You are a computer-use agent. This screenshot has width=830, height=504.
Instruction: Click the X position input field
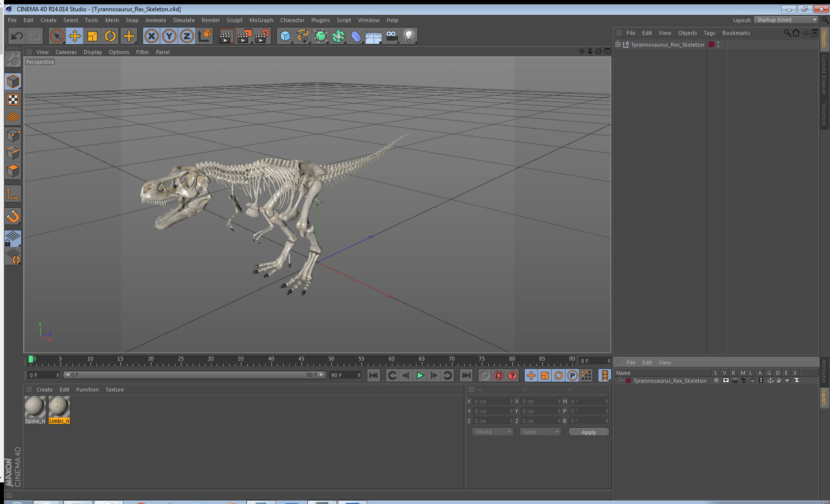point(493,401)
